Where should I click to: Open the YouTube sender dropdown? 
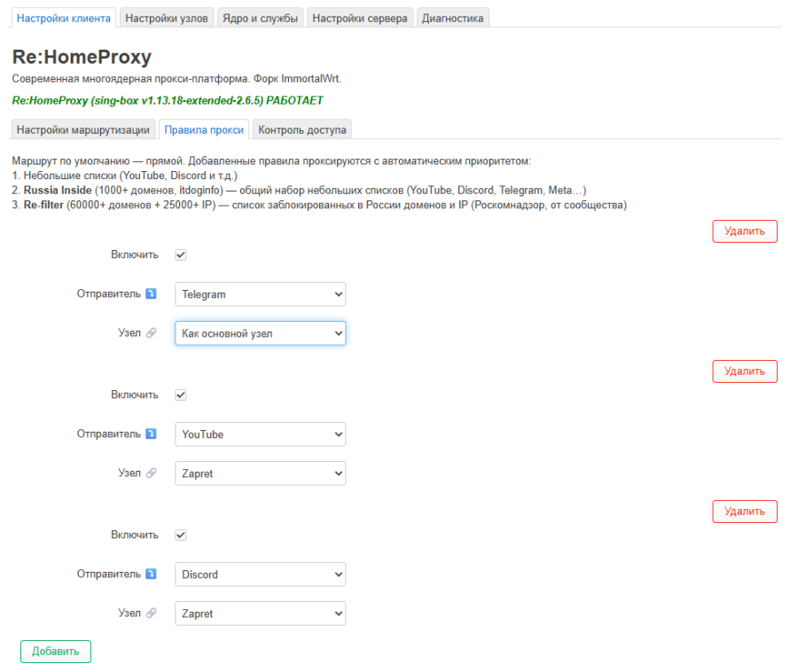pyautogui.click(x=260, y=434)
